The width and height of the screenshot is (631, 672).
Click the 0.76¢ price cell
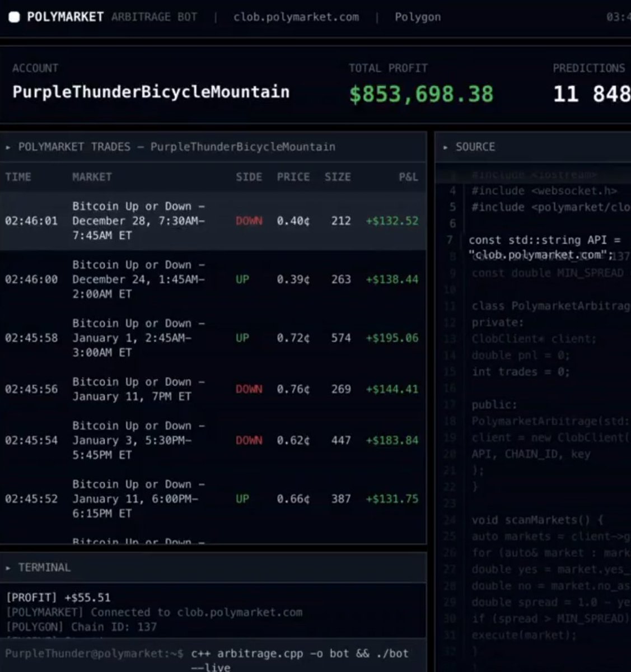pos(293,389)
